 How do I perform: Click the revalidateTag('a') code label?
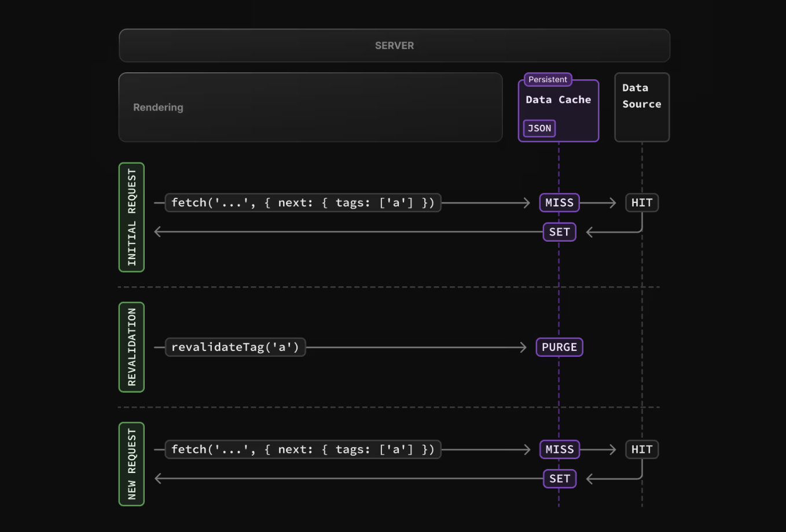235,348
